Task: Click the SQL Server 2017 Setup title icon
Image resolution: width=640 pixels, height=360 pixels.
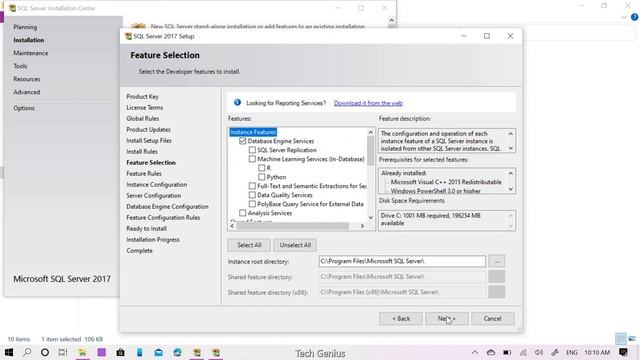Action: (x=128, y=36)
